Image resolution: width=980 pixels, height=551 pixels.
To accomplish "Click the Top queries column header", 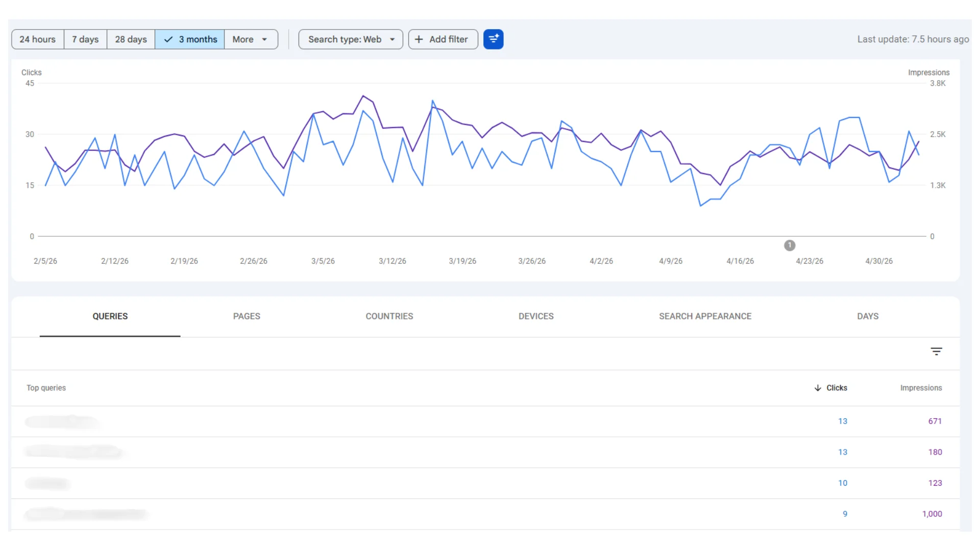I will [46, 388].
